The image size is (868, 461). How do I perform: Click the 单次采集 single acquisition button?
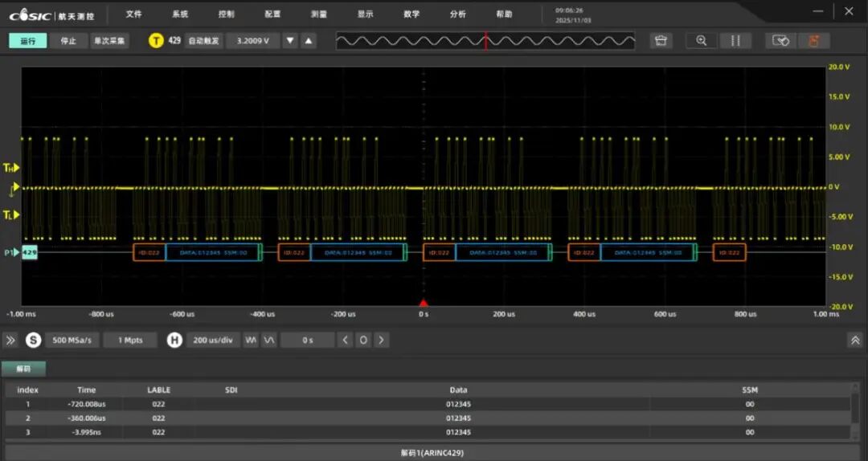[109, 41]
